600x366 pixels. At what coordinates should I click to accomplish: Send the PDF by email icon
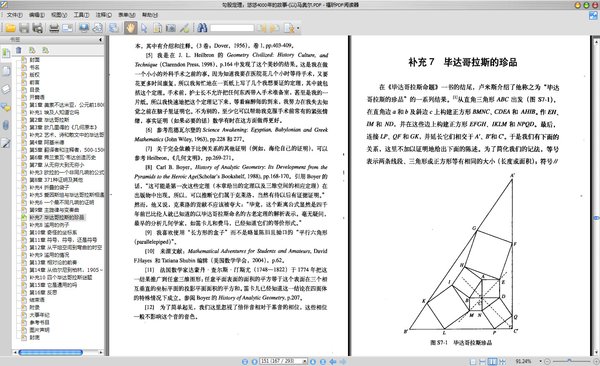tap(67, 28)
